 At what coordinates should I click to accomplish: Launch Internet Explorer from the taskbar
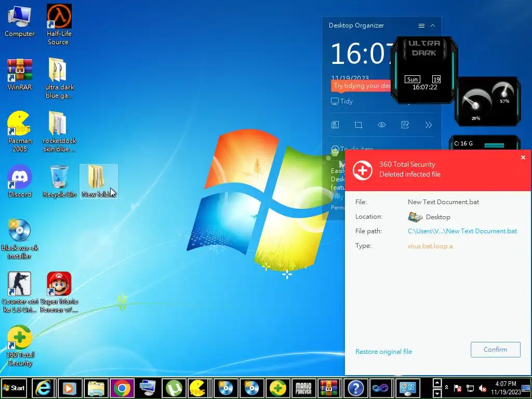pos(43,388)
